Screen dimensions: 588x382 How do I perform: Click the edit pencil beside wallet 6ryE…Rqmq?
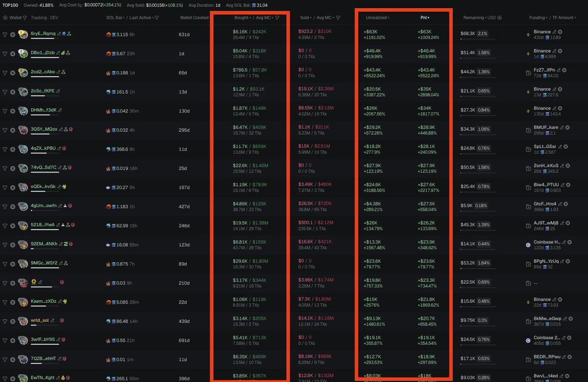click(59, 33)
